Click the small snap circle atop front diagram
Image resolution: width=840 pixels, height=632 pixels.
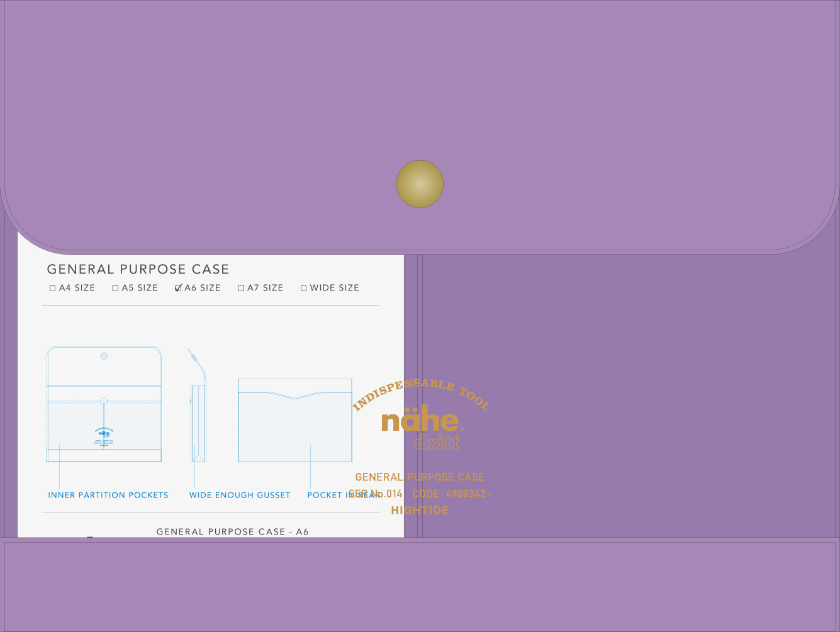point(104,356)
